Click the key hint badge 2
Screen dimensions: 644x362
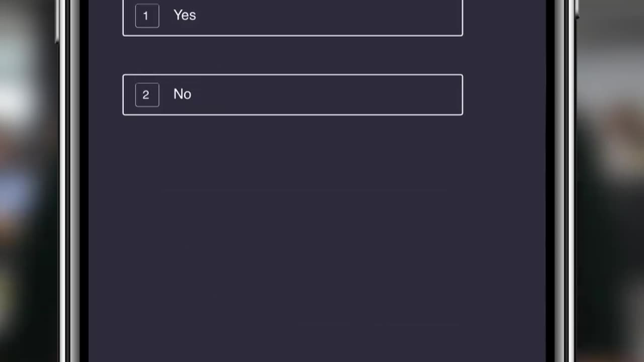tap(147, 95)
